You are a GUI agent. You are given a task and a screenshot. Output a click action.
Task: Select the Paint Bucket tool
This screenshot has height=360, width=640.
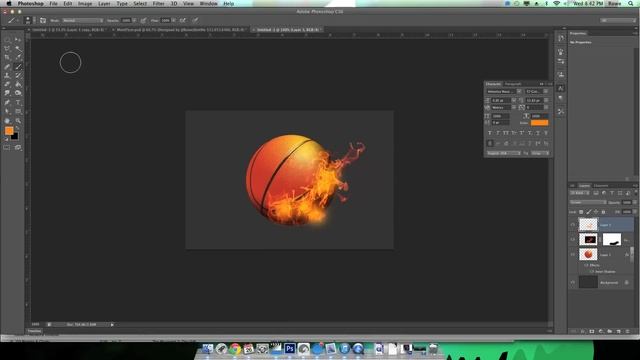pos(18,84)
